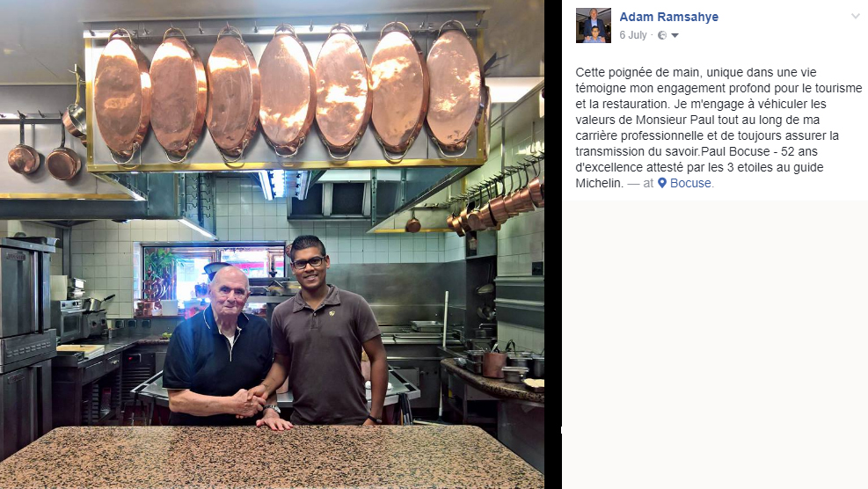Click the handshake in the photo

[x=250, y=402]
